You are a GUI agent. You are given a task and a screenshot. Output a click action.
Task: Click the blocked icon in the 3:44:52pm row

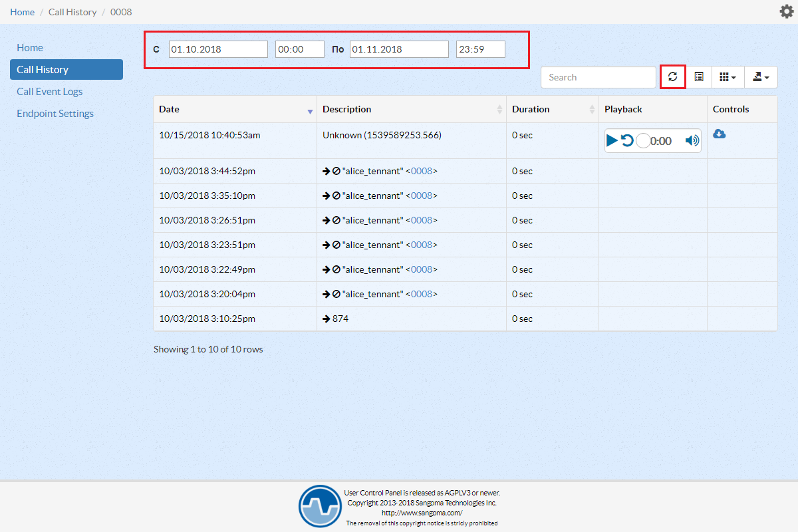(x=336, y=171)
